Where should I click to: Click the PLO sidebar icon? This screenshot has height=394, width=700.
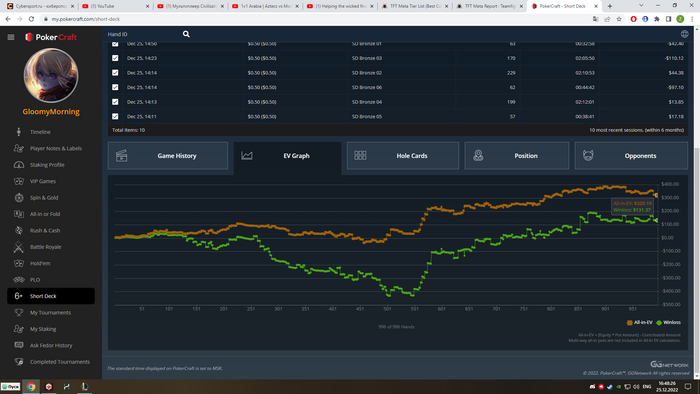coord(19,280)
